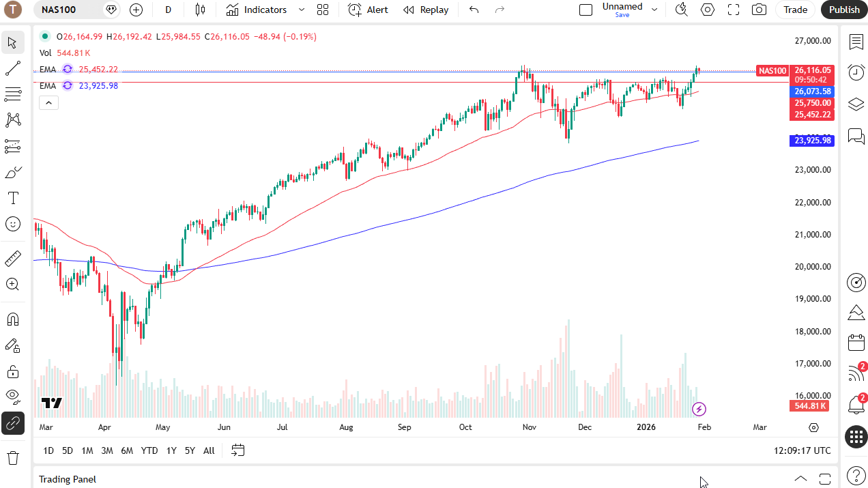868x488 pixels.
Task: Select the 1D date range
Action: pos(48,450)
